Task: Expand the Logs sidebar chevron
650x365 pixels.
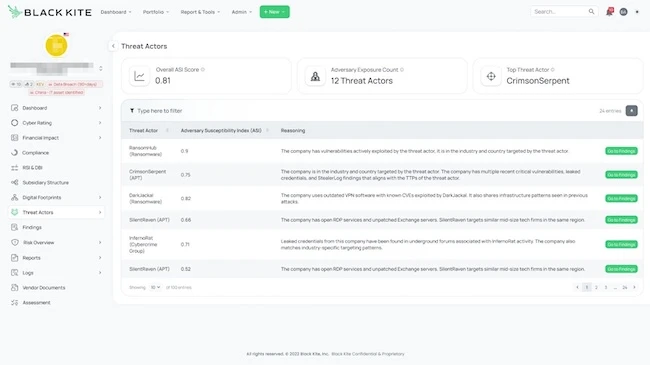Action: click(100, 273)
